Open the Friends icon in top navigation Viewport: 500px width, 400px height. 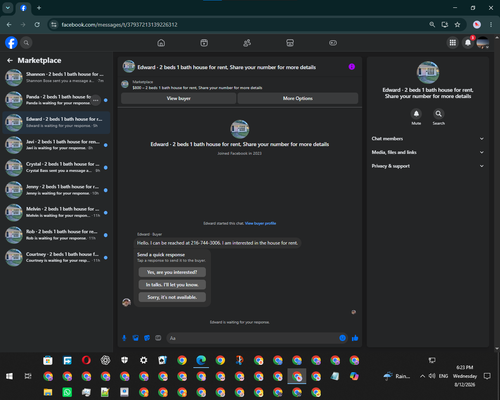[247, 43]
